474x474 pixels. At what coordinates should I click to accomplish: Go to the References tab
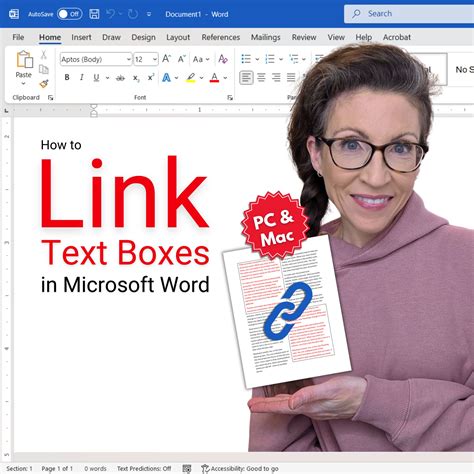pyautogui.click(x=221, y=37)
